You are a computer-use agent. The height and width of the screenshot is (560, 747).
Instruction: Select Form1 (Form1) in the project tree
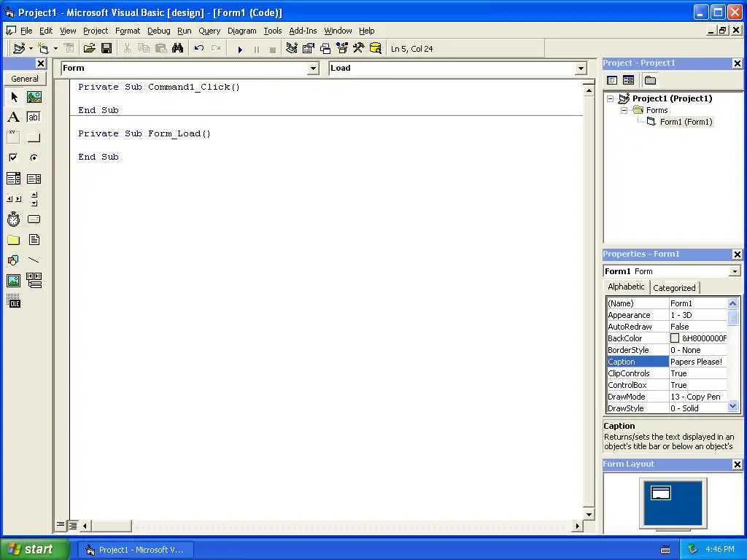[686, 122]
